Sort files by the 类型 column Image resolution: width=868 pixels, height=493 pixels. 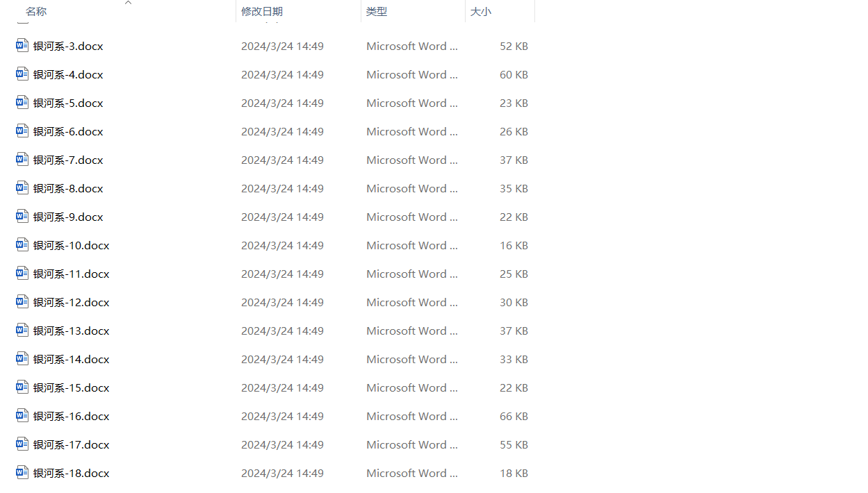click(377, 11)
